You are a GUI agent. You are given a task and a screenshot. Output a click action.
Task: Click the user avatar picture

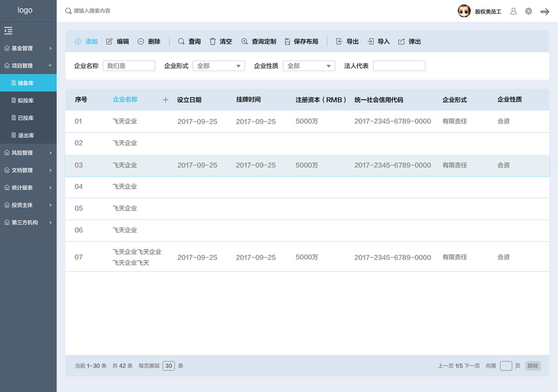tap(464, 11)
